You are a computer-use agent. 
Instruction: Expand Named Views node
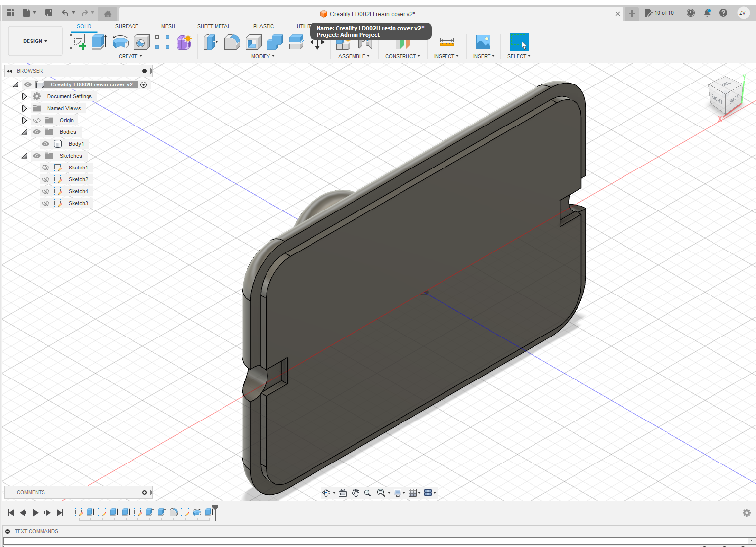coord(24,108)
